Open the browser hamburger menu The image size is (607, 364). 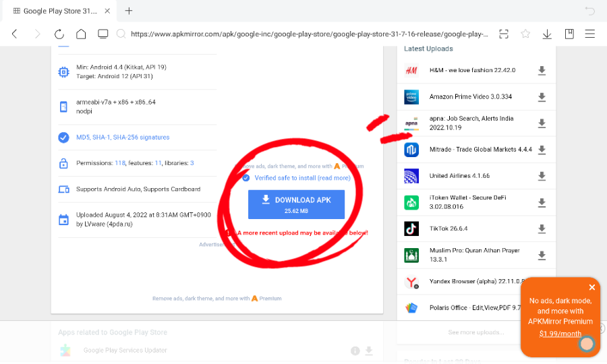click(x=589, y=34)
